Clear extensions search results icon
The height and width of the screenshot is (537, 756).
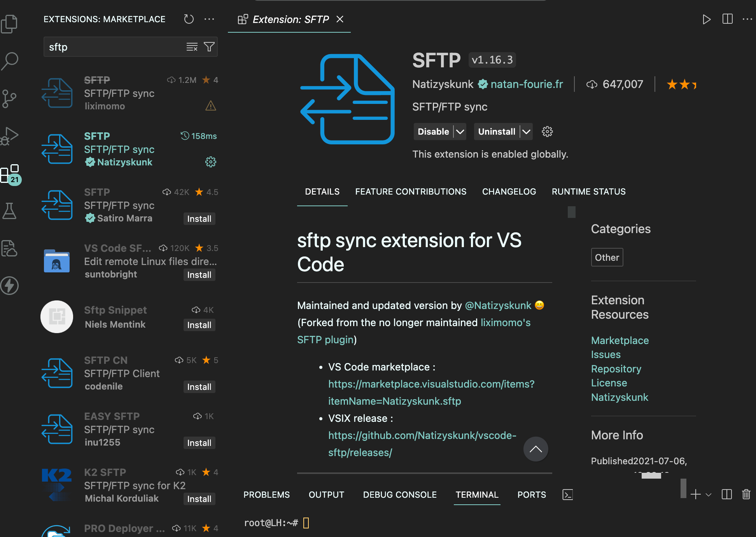tap(192, 47)
